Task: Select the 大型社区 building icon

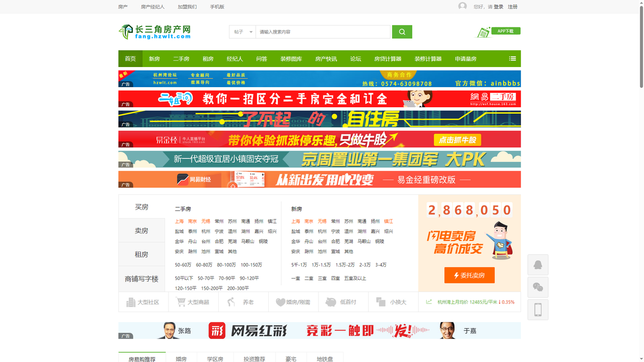Action: tap(131, 302)
